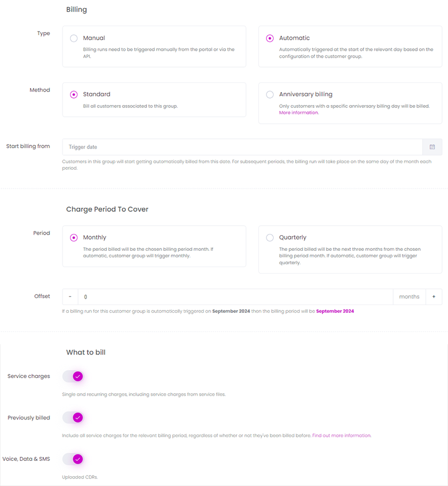448x486 pixels.
Task: Click into the Trigger date field
Action: click(x=242, y=147)
